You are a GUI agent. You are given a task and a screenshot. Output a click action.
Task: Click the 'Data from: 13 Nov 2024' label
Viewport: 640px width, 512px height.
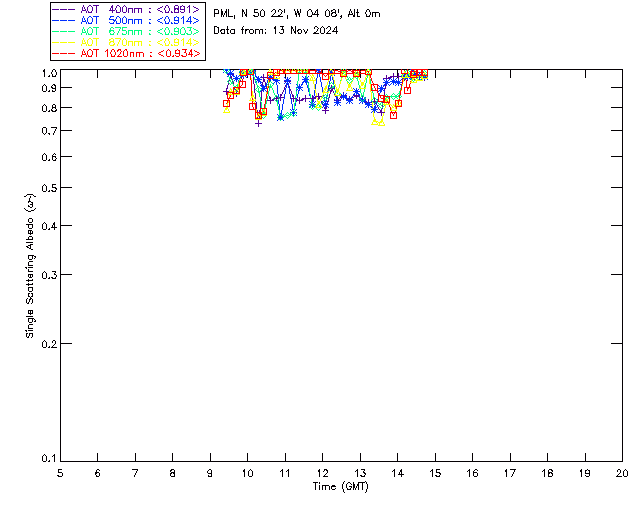pos(276,30)
